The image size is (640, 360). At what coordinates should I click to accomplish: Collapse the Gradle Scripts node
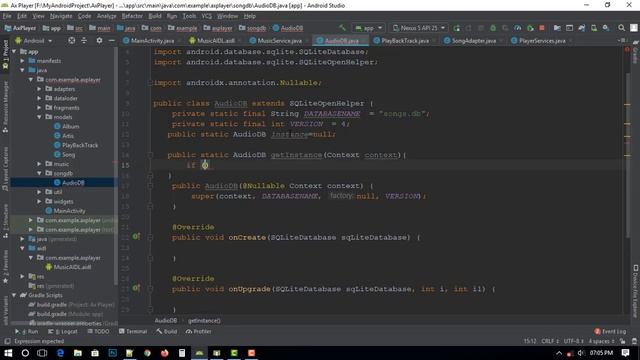point(14,295)
